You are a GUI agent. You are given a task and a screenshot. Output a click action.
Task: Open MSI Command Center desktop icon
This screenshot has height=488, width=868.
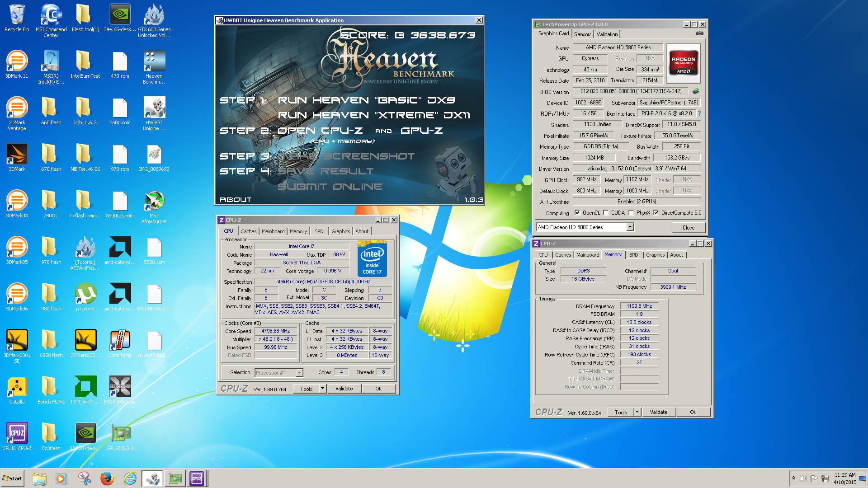pos(51,20)
